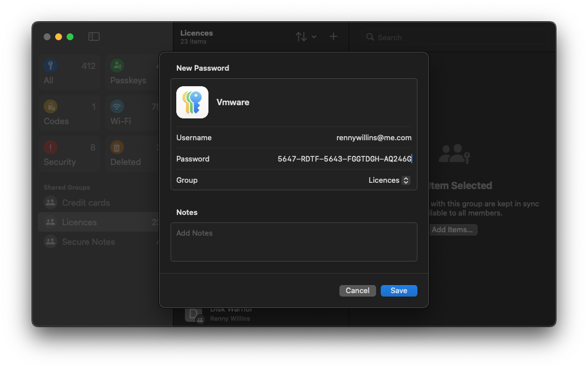The width and height of the screenshot is (588, 369).
Task: Select the All passwords category
Action: pyautogui.click(x=69, y=72)
